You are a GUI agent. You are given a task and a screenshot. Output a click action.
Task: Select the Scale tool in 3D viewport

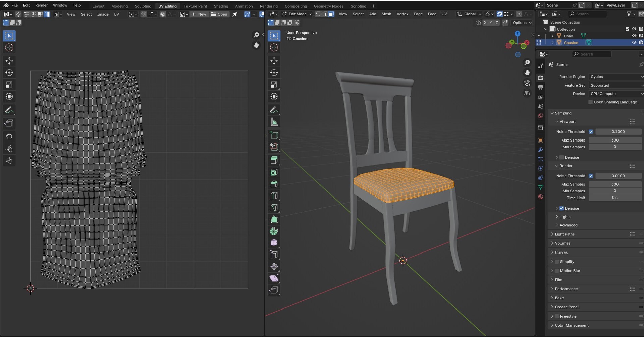click(x=274, y=85)
